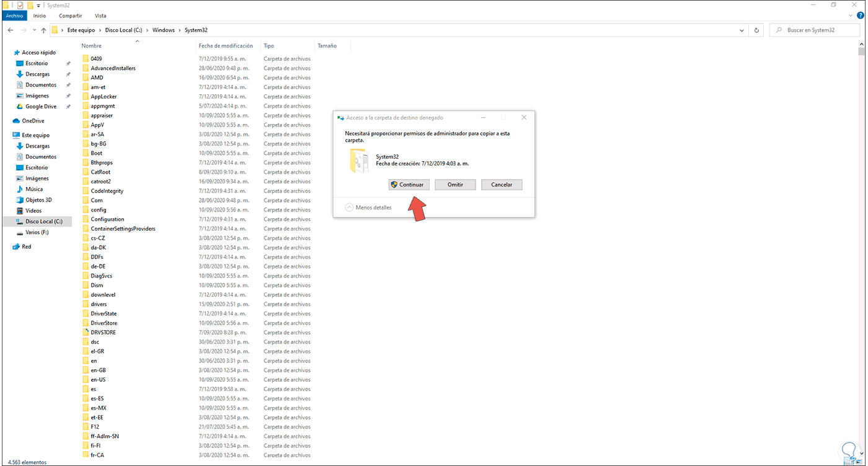Select the Varios (F:) drive icon
868x466 pixels.
pyautogui.click(x=20, y=232)
